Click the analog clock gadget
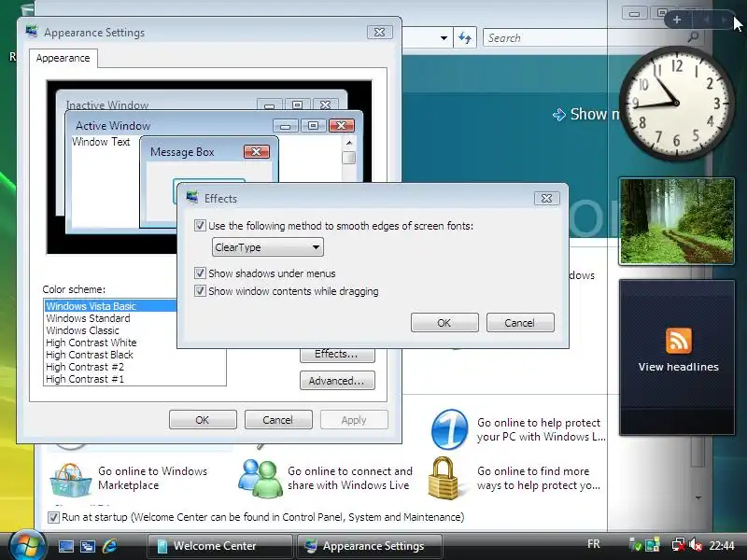 pyautogui.click(x=676, y=103)
